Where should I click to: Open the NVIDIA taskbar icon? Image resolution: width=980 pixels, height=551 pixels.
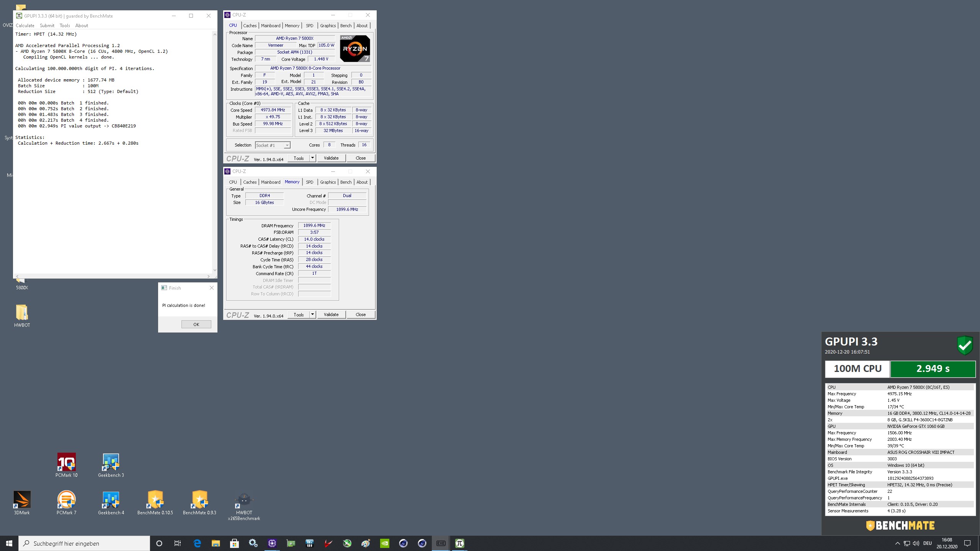pyautogui.click(x=384, y=543)
